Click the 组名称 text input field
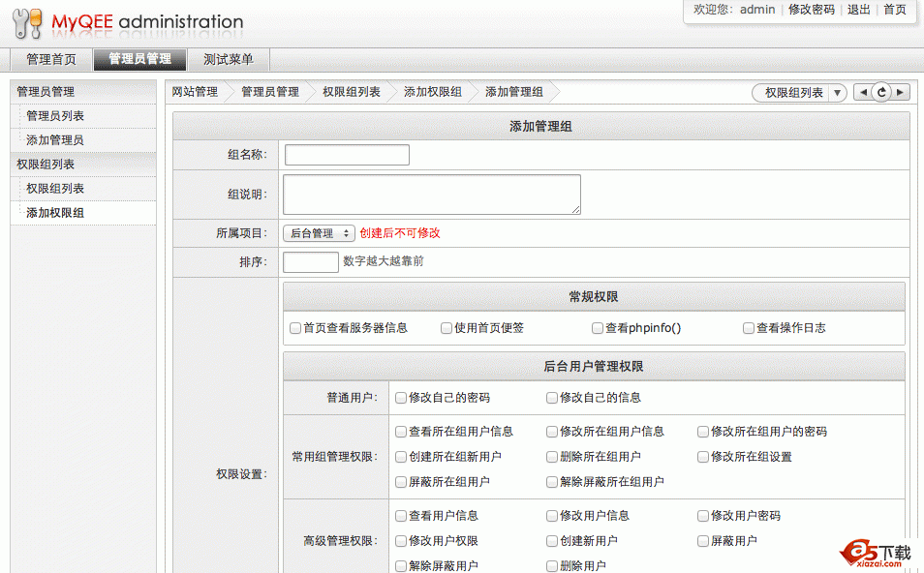The image size is (924, 573). pyautogui.click(x=347, y=155)
